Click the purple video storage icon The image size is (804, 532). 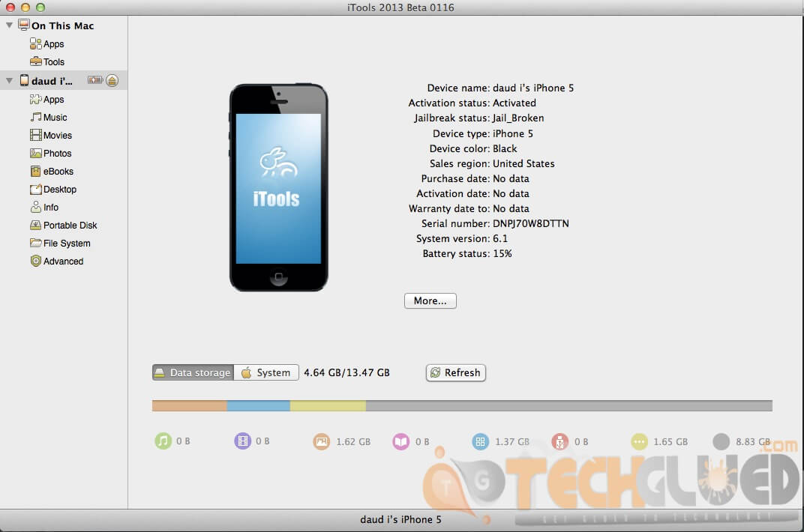tap(242, 441)
